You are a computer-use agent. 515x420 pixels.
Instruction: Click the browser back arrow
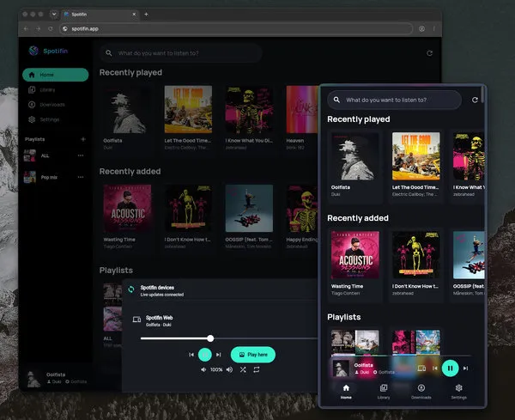[26, 29]
